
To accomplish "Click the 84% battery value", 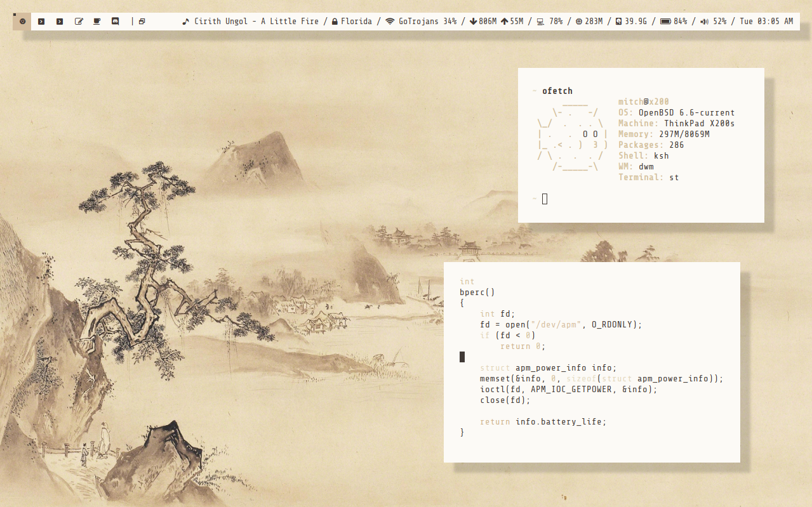I will tap(681, 22).
